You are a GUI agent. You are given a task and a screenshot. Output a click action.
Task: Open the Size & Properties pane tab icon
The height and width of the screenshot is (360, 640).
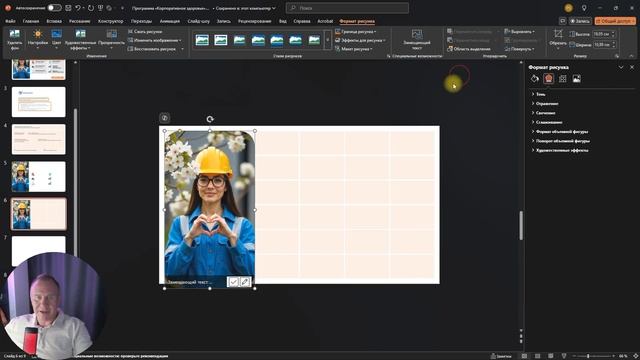tap(562, 79)
